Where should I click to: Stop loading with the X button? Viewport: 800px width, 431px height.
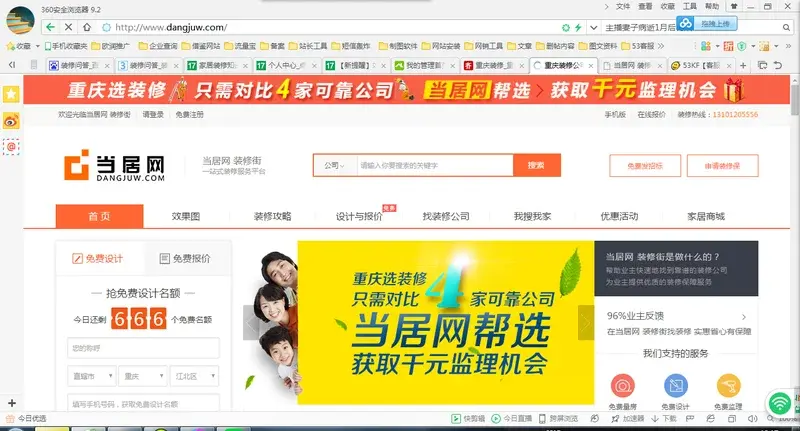(68, 27)
